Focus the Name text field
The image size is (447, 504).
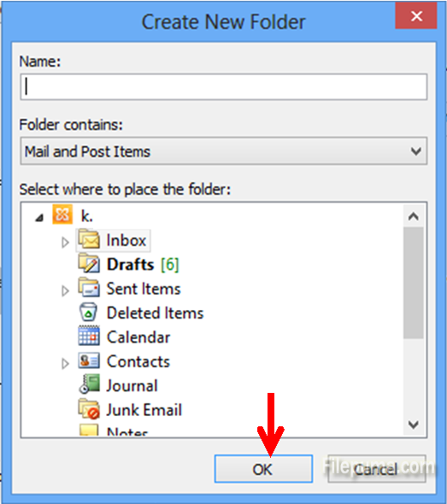(x=224, y=87)
